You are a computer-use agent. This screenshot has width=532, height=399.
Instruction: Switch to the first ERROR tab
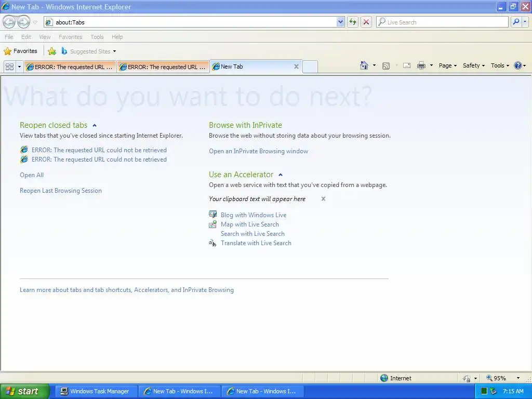[x=70, y=67]
